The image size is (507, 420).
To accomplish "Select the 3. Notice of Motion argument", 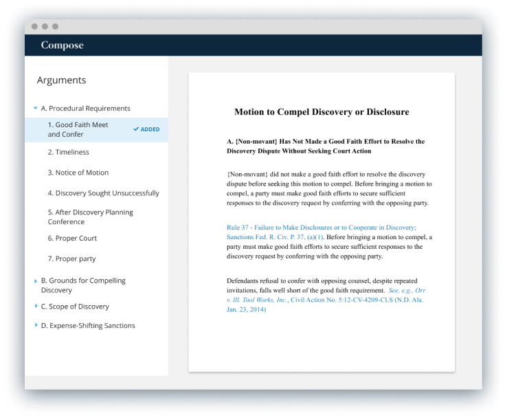I will [x=78, y=173].
